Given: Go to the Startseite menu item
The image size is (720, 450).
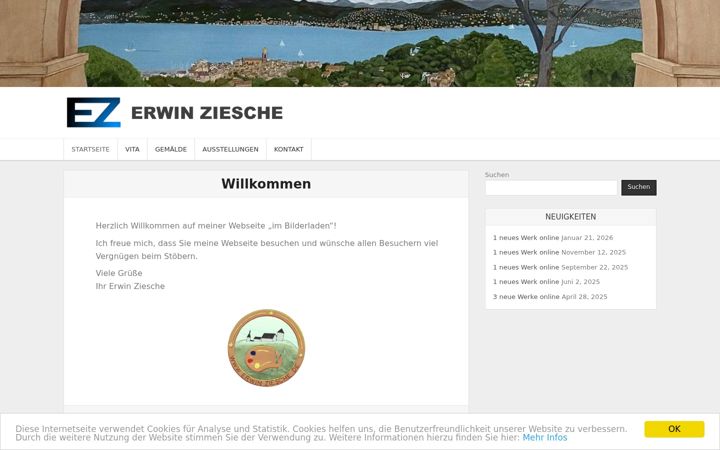Looking at the screenshot, I should [x=90, y=149].
